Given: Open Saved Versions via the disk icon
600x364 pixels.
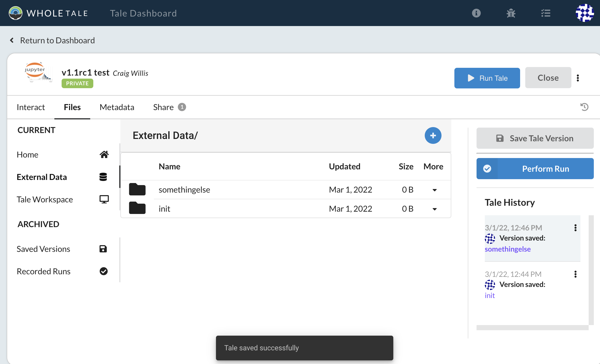Looking at the screenshot, I should point(103,249).
